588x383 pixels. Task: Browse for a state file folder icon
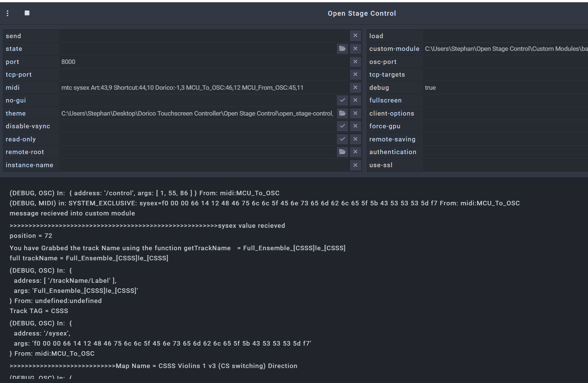point(342,49)
